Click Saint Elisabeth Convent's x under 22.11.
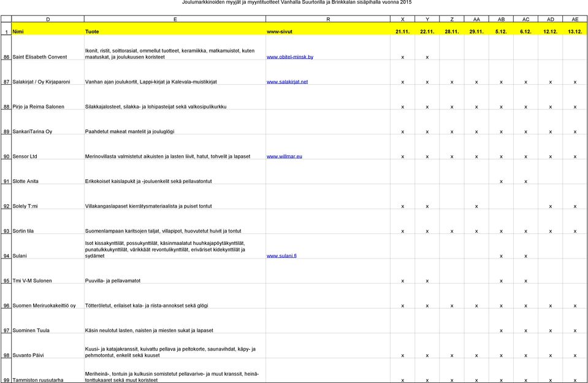This screenshot has height=383, width=588. (x=427, y=57)
